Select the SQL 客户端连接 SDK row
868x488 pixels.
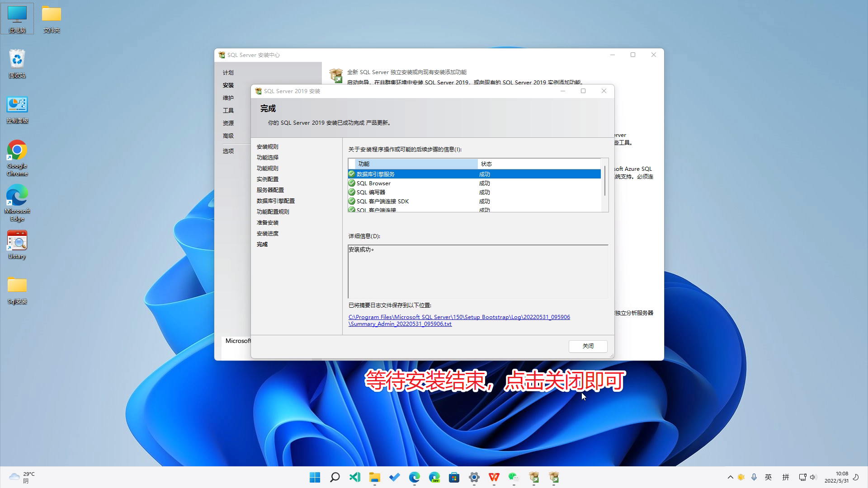point(474,201)
